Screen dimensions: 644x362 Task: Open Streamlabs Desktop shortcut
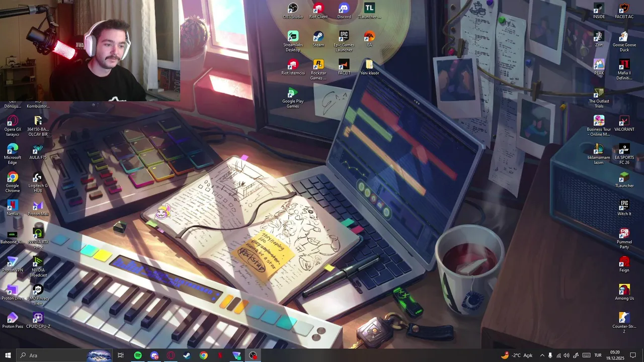tap(293, 42)
